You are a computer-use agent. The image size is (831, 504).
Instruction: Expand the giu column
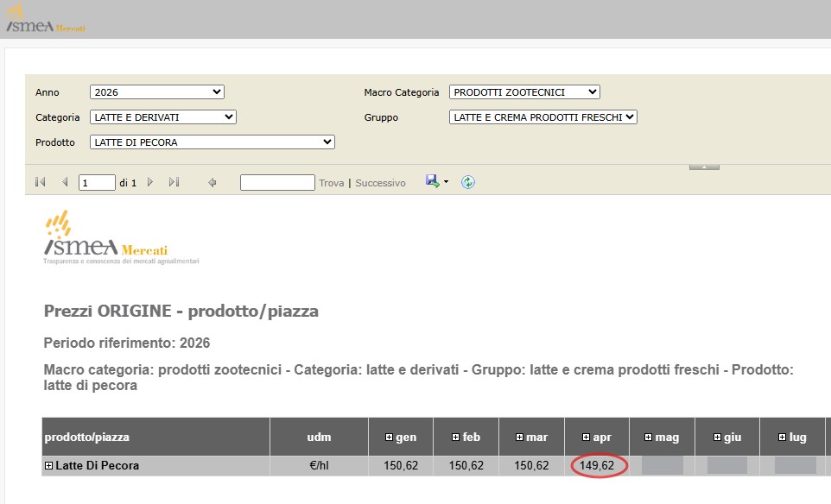(717, 438)
